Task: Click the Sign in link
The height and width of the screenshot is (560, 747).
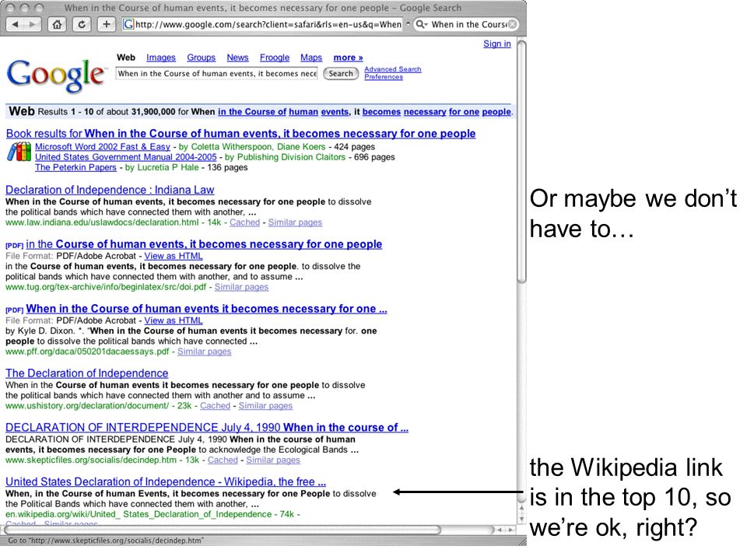Action: click(x=497, y=44)
